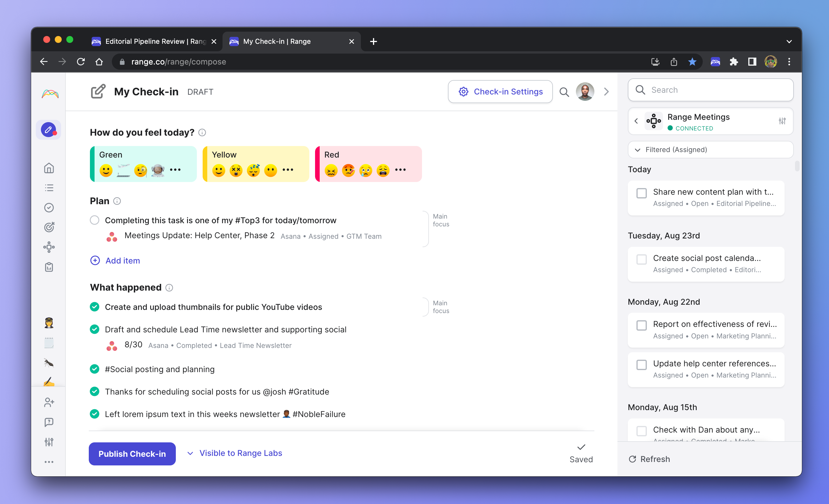829x504 pixels.
Task: Expand more Green mood emoji options
Action: [x=175, y=170]
